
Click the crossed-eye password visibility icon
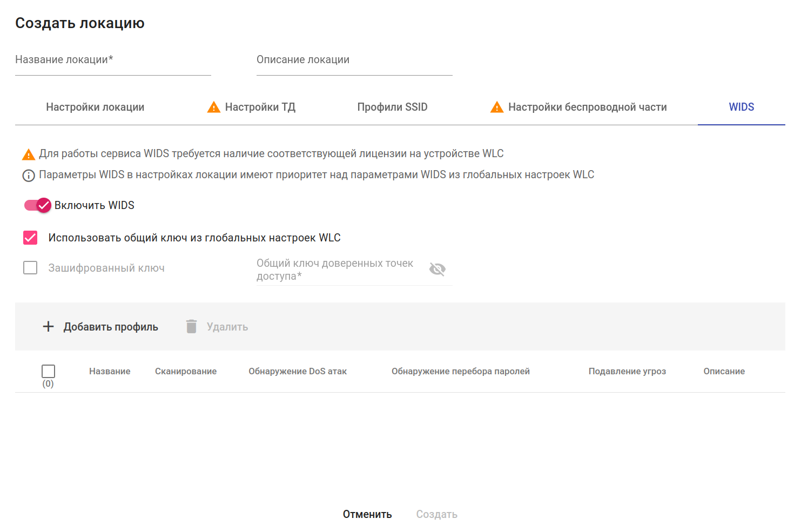pos(437,269)
